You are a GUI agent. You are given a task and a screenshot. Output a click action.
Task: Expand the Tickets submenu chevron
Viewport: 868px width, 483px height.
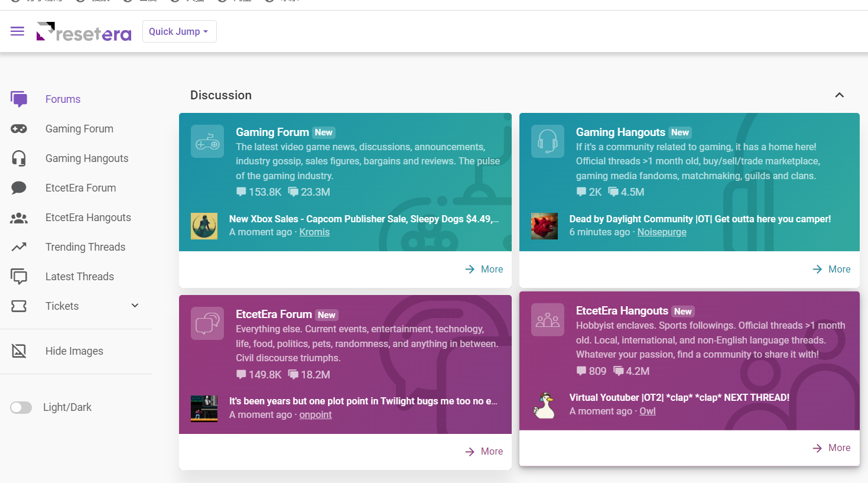click(x=135, y=306)
